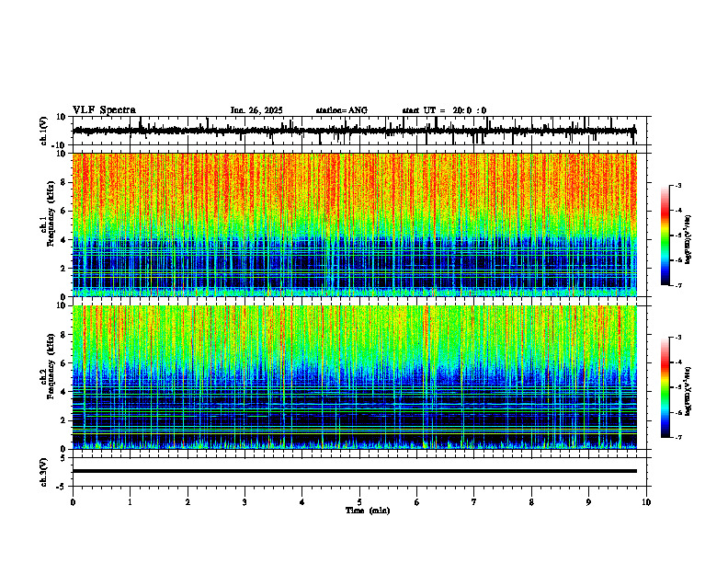Select the 'start UT = 20:0:0' text

click(x=444, y=110)
